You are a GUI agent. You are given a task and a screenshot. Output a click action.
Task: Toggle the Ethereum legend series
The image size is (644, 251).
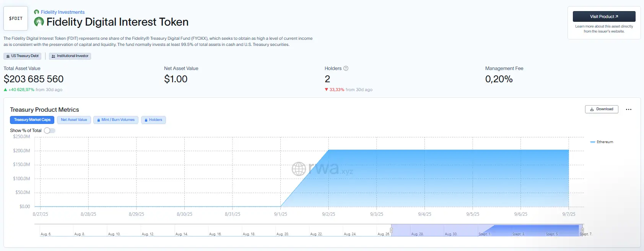pyautogui.click(x=602, y=142)
